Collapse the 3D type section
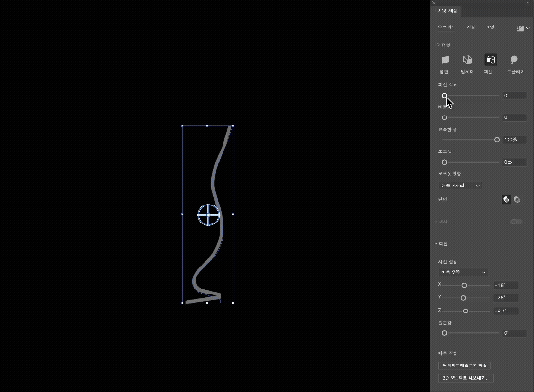The width and height of the screenshot is (534, 392). click(442, 45)
